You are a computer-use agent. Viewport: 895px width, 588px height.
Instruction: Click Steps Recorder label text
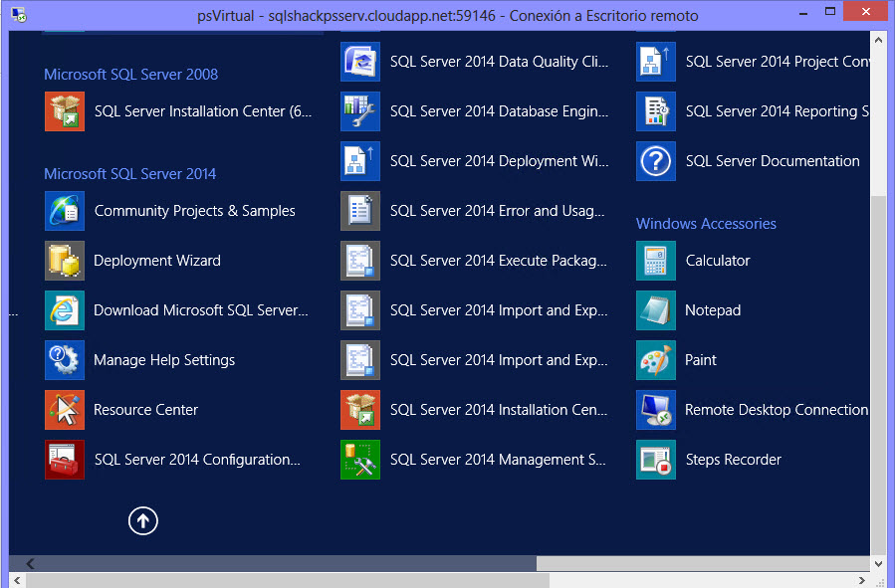point(733,460)
